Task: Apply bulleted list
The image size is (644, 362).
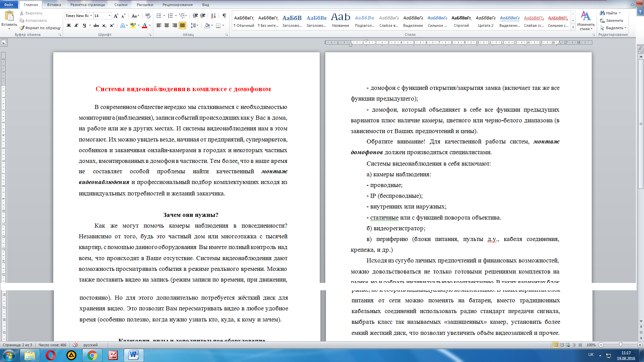Action: (159, 16)
